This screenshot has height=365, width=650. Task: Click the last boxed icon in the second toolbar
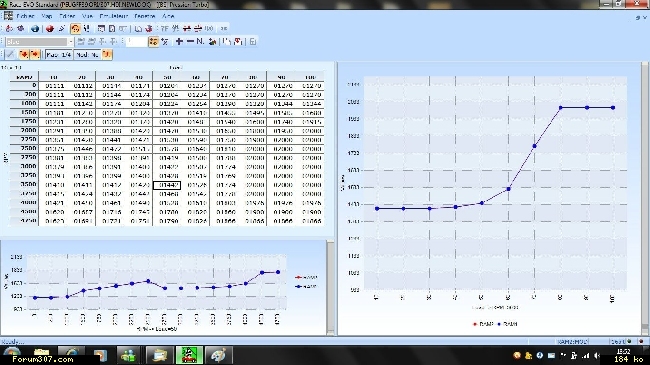click(x=252, y=41)
